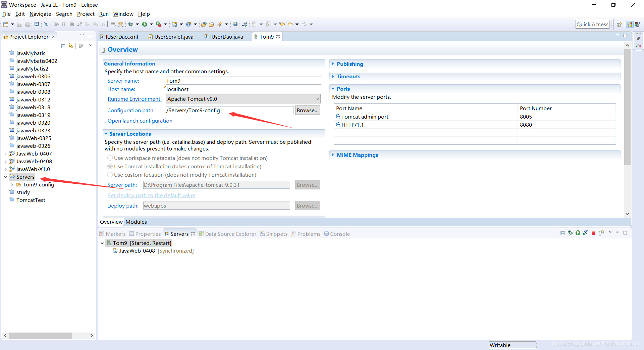Click the Runtime Environment link
Image resolution: width=644 pixels, height=350 pixels.
(135, 99)
